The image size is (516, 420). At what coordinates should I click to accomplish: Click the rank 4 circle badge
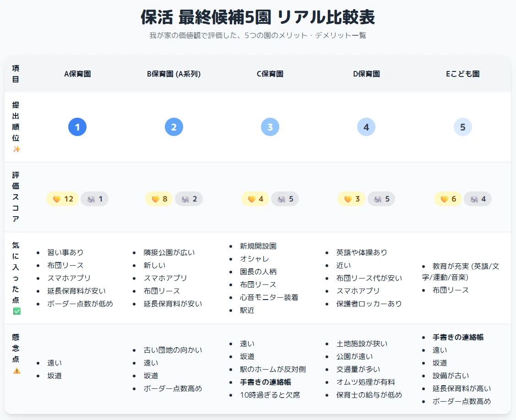tap(366, 127)
